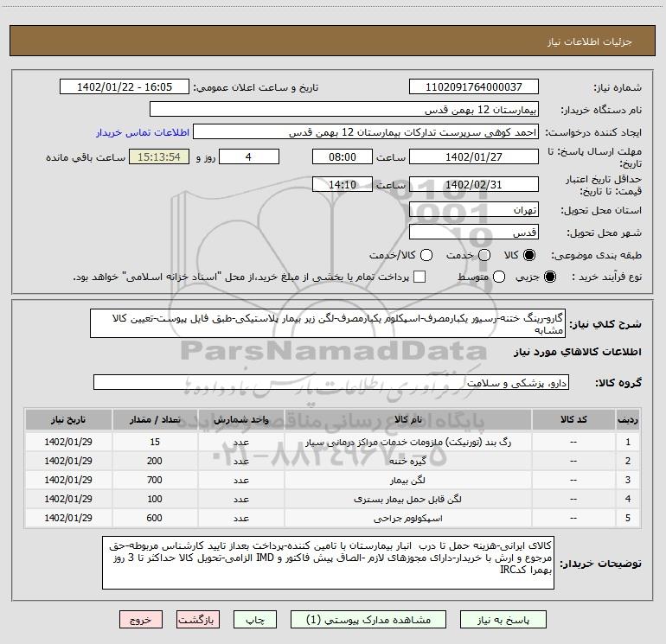Click the واحد شمارش column header

(x=240, y=419)
